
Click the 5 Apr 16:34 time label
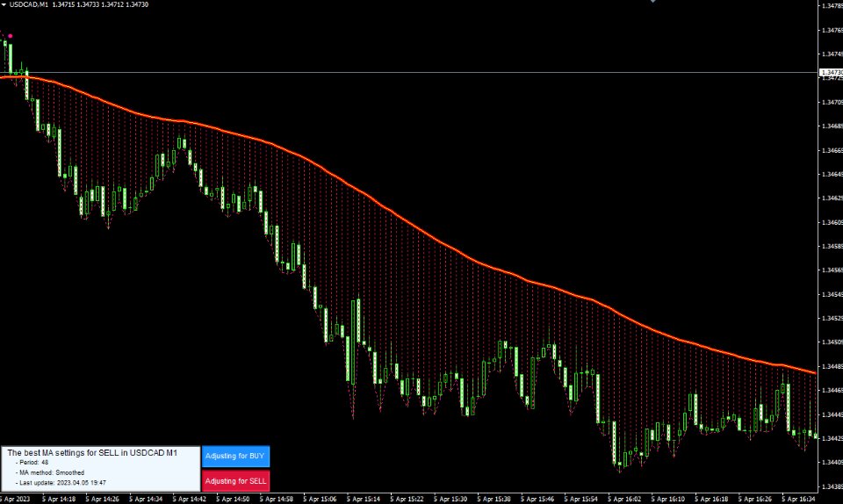click(799, 499)
